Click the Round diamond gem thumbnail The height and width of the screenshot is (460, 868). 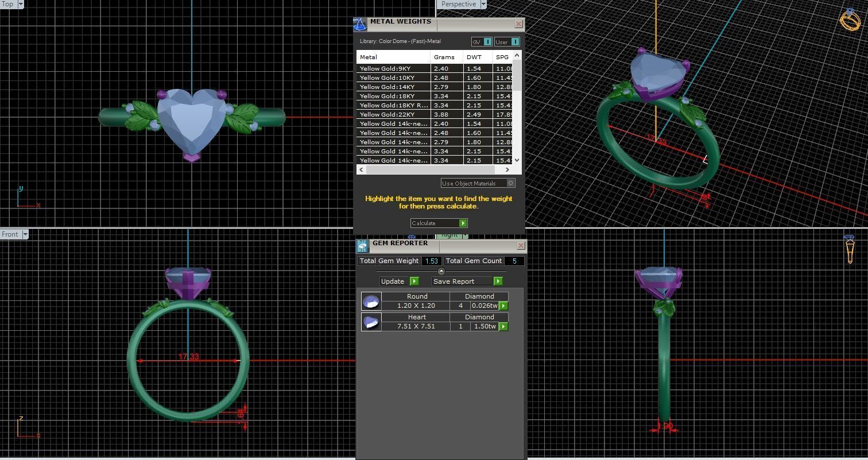click(x=371, y=301)
